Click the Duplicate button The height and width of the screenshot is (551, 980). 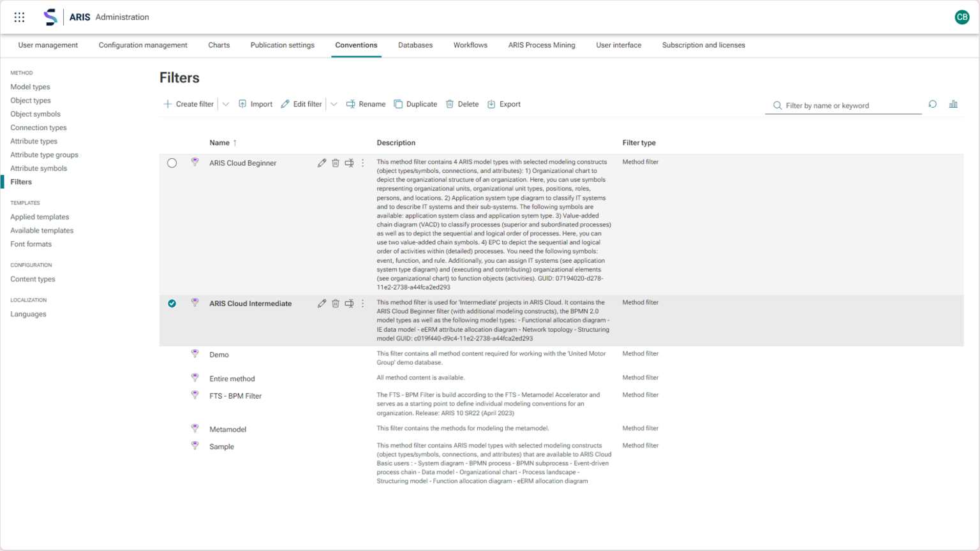point(415,105)
